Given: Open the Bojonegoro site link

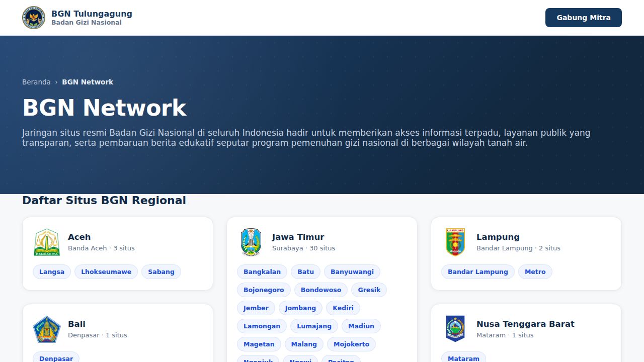Looking at the screenshot, I should (x=264, y=290).
